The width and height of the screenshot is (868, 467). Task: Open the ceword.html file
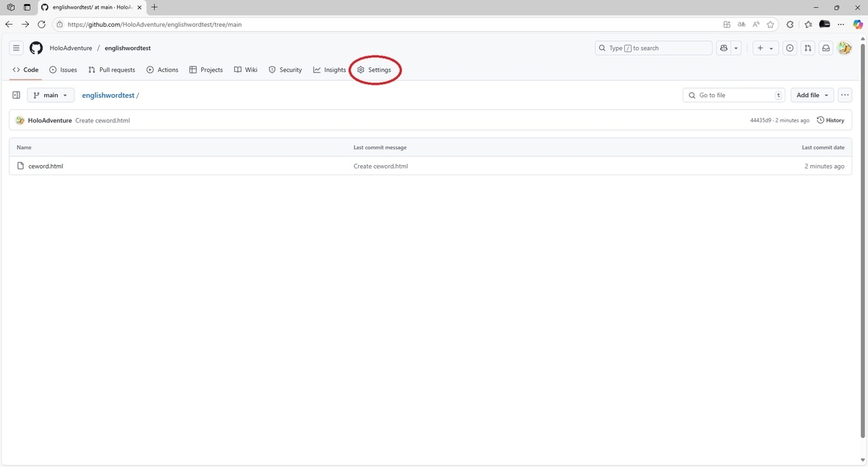46,166
